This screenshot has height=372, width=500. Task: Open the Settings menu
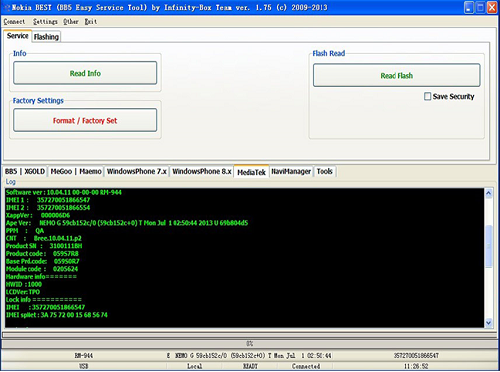click(x=45, y=22)
